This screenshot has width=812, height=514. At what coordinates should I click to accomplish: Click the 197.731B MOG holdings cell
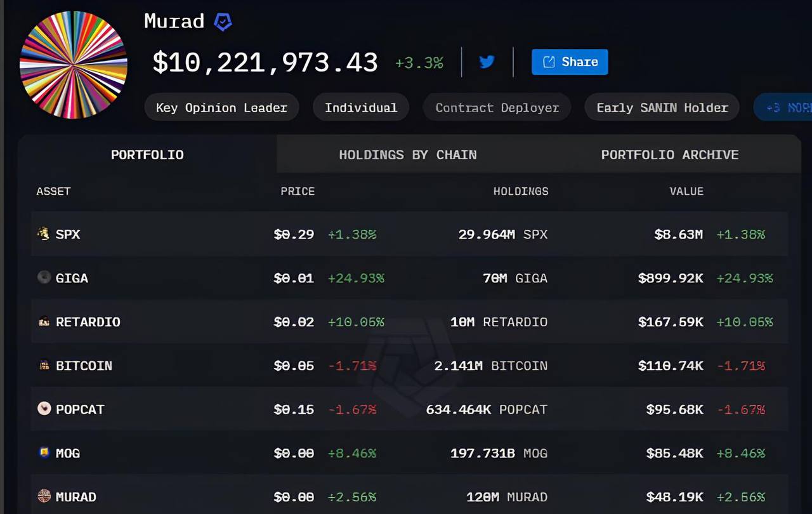tap(499, 453)
